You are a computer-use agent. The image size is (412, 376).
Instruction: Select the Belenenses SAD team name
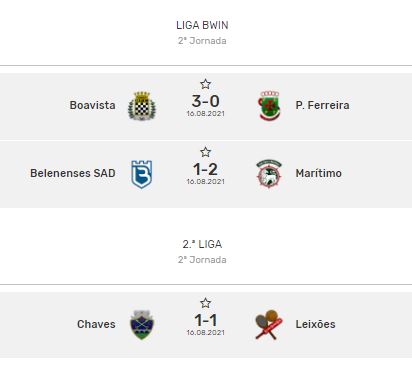click(73, 173)
